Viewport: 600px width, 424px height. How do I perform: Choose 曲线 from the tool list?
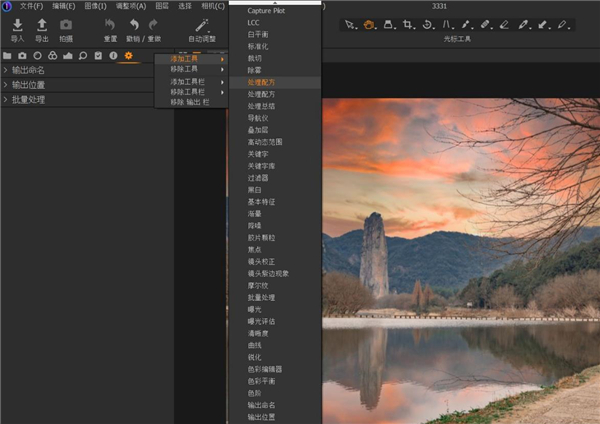(255, 345)
